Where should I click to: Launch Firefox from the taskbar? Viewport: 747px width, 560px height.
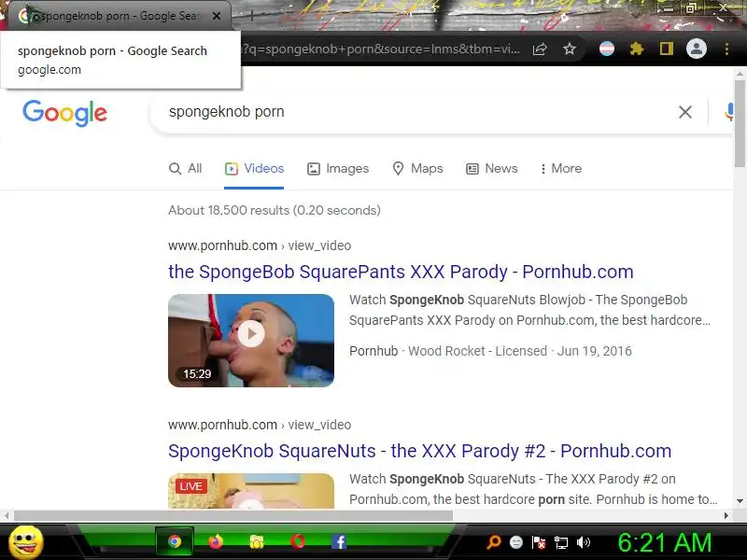point(216,541)
